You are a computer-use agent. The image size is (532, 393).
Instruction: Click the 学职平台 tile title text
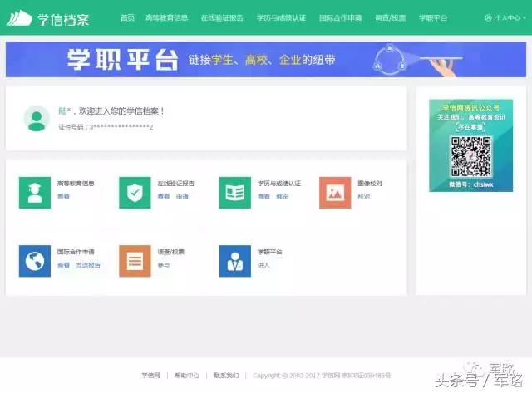(269, 252)
